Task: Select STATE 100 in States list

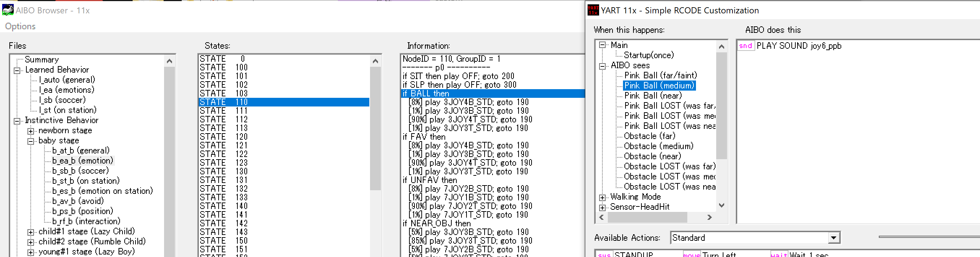Action: click(284, 67)
